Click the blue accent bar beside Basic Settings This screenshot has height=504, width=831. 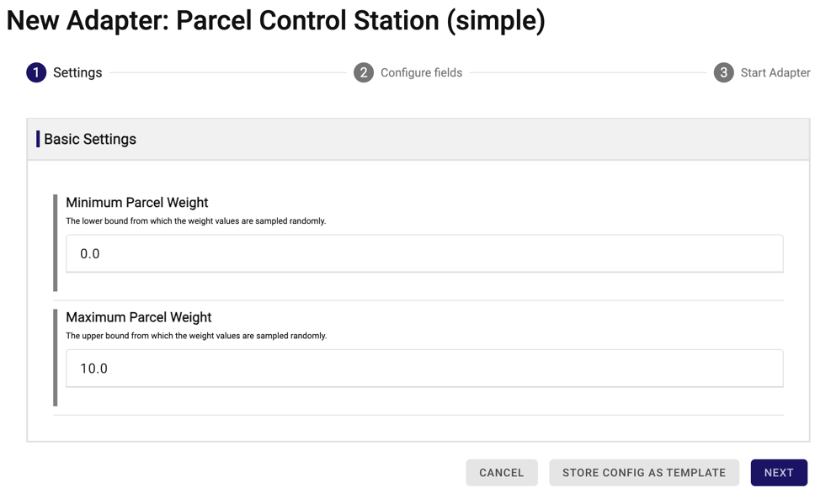click(x=38, y=139)
